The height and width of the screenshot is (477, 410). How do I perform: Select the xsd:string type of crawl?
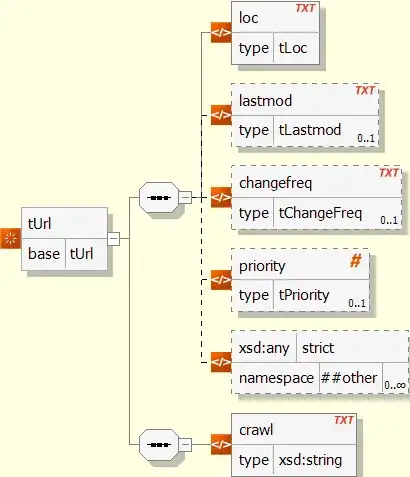click(310, 460)
